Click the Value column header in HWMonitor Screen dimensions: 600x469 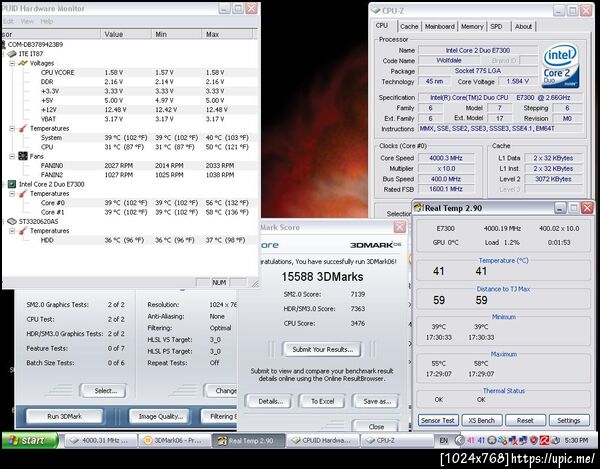tap(126, 34)
